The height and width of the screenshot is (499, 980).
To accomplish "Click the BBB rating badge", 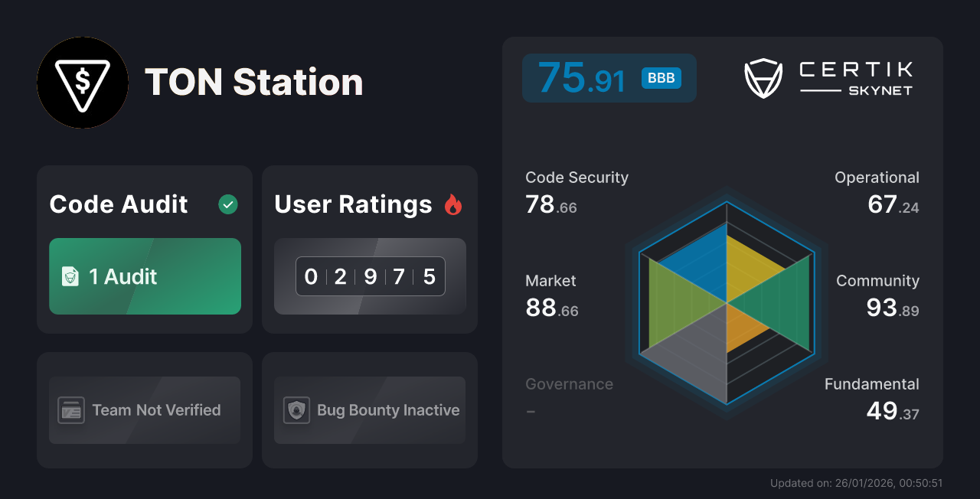I will point(660,77).
